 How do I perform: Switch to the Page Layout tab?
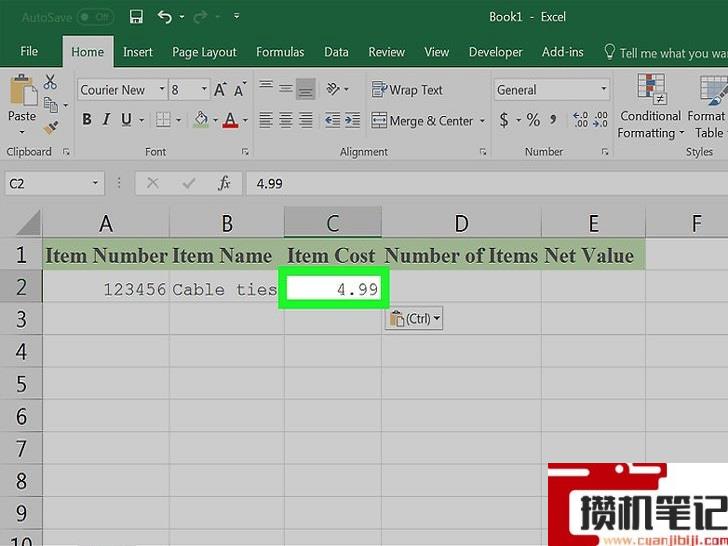coord(204,52)
